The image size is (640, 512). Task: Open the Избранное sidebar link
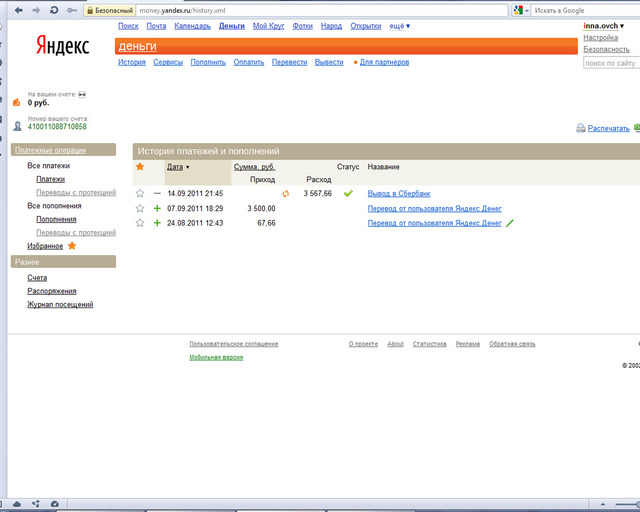(45, 246)
